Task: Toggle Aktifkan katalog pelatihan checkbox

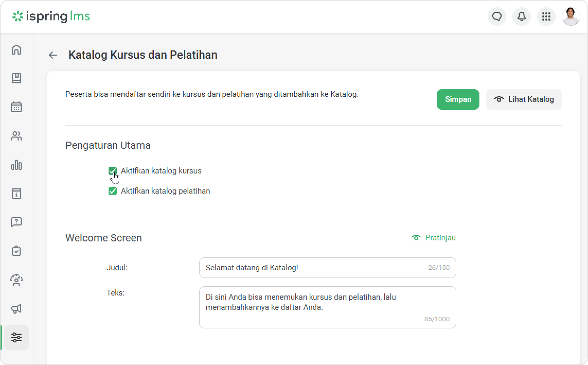Action: click(x=112, y=191)
